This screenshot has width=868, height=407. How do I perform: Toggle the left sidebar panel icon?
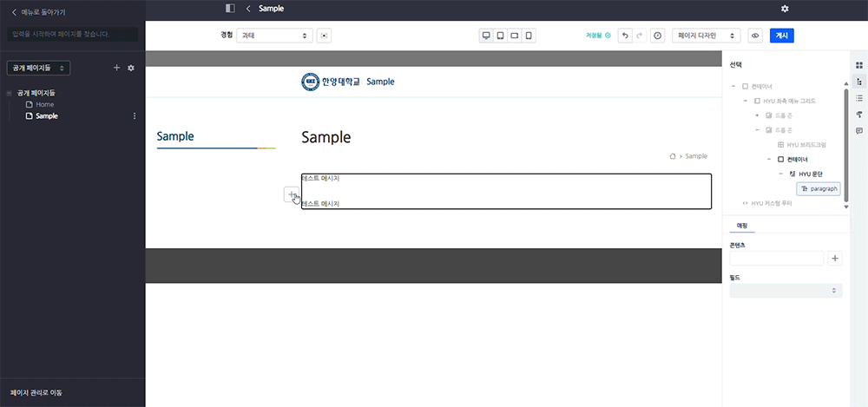230,9
